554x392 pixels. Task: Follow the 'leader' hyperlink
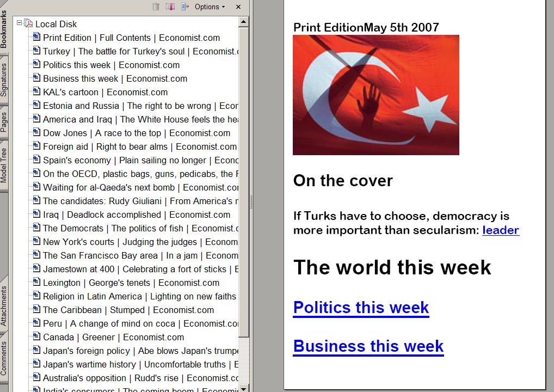coord(501,230)
